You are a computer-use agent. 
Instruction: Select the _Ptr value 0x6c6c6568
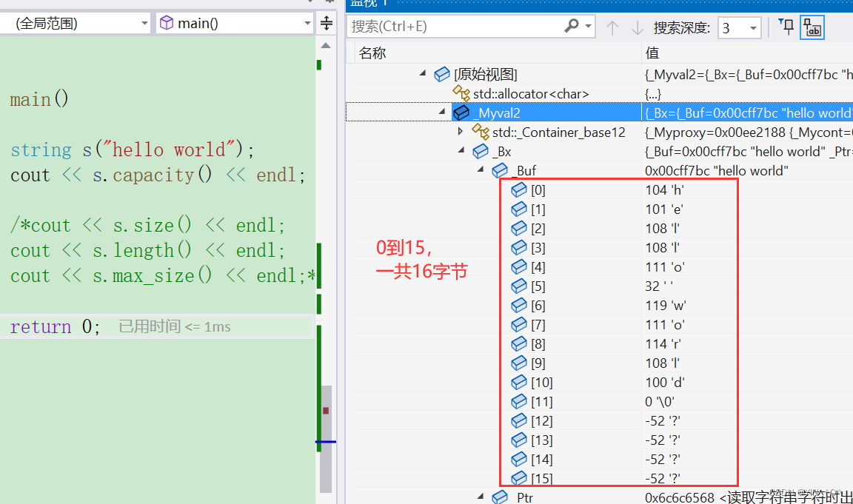(x=680, y=497)
